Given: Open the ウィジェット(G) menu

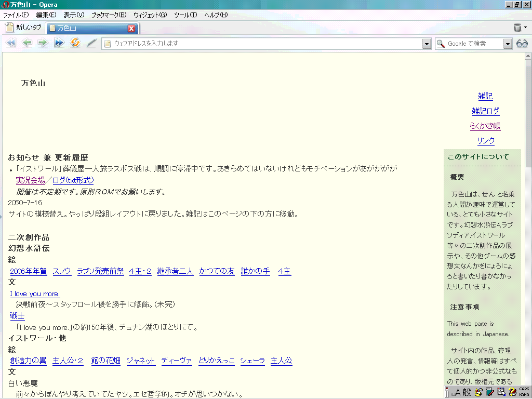Looking at the screenshot, I should [x=150, y=15].
